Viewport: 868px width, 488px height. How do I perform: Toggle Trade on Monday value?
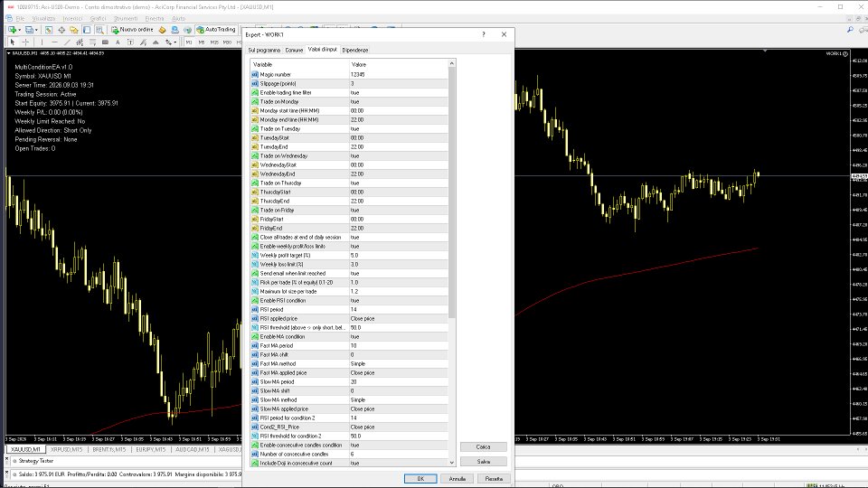(399, 102)
